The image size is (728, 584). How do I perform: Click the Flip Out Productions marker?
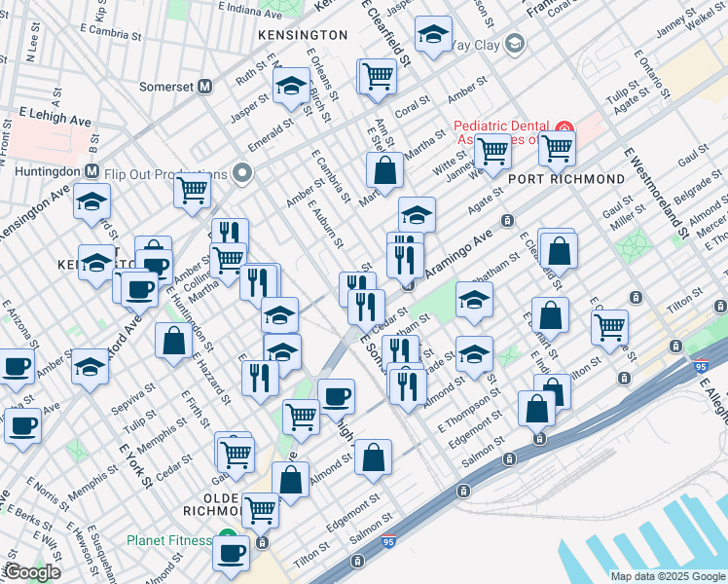pos(243,174)
